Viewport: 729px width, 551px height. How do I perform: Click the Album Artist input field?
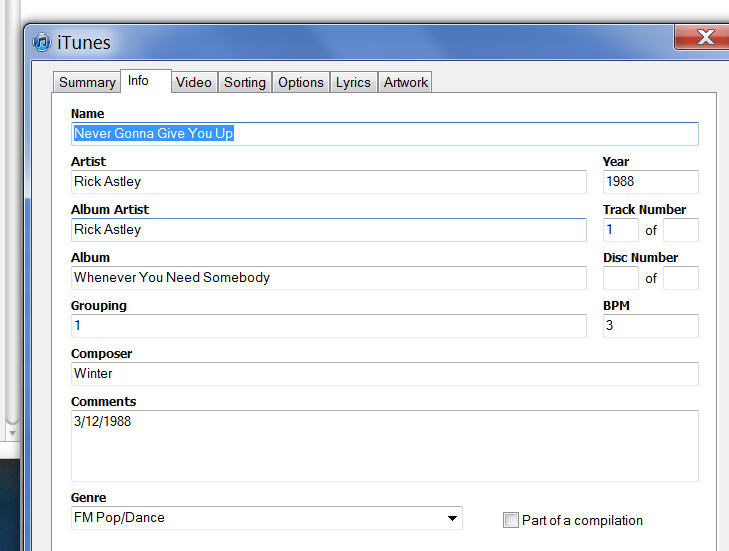[329, 230]
